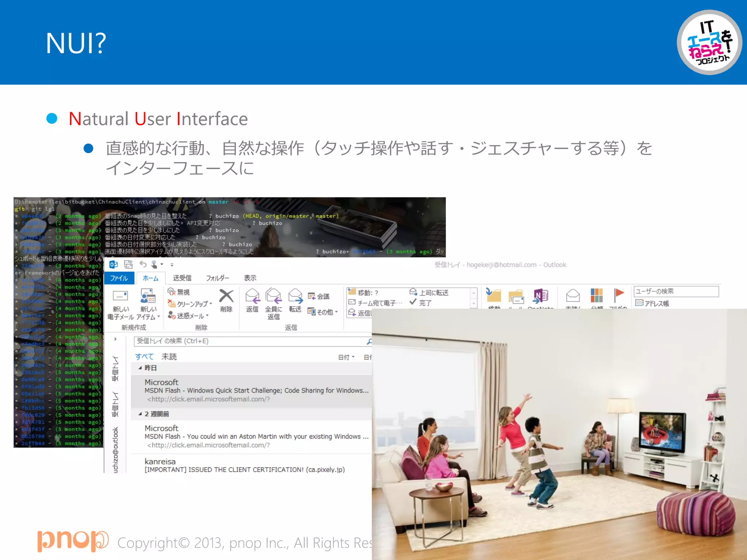Viewport: 747px width, 560px height.
Task: Click the ユーザーの検索 people search box
Action: pyautogui.click(x=676, y=291)
